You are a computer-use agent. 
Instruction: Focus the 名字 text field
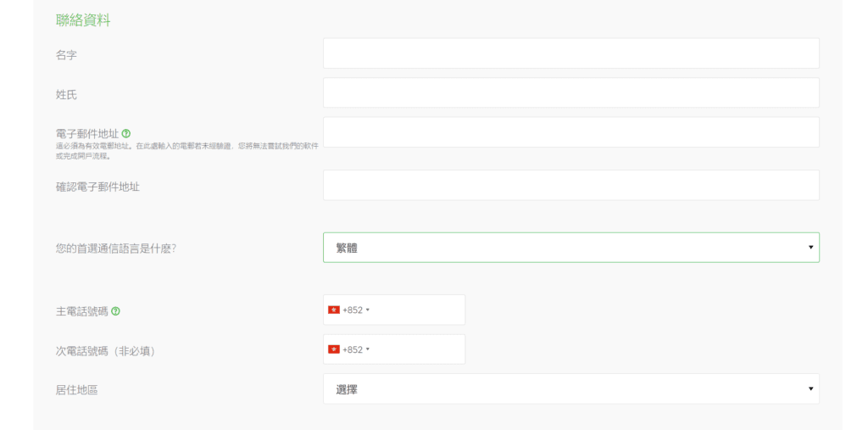pyautogui.click(x=570, y=53)
